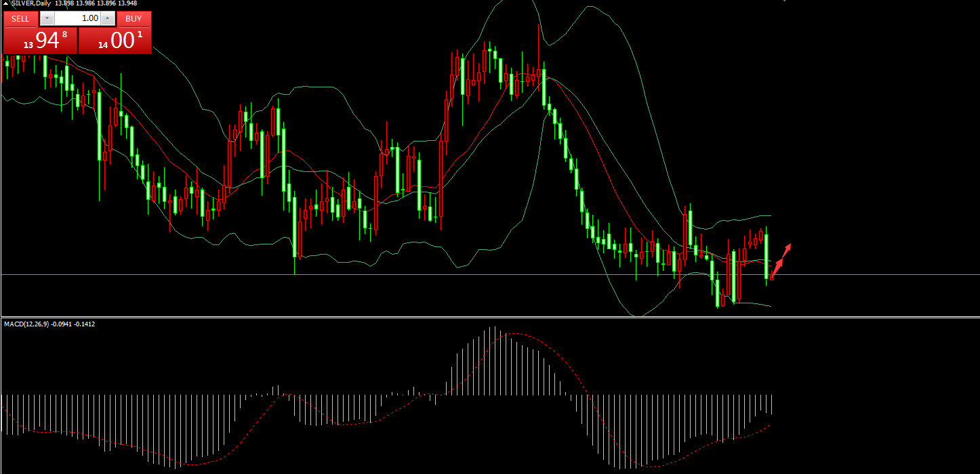Click the 13.94 sell price tile
980x474 pixels.
click(40, 41)
